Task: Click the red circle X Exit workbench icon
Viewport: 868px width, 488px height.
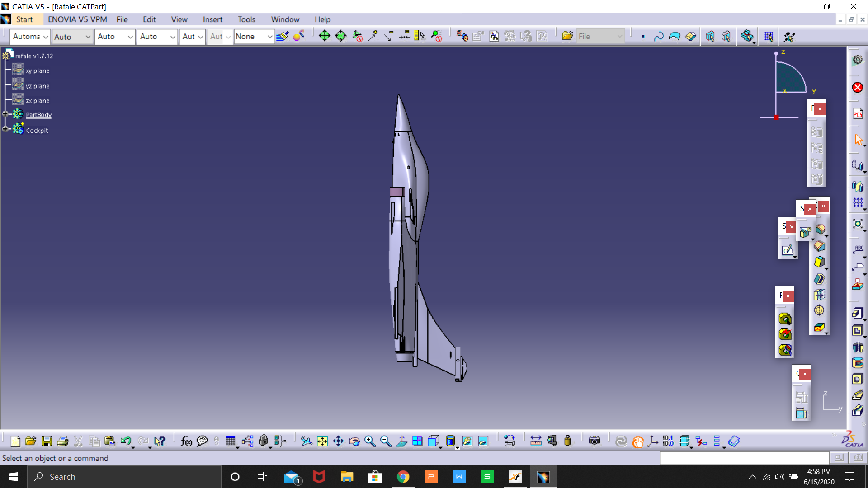Action: [x=858, y=87]
